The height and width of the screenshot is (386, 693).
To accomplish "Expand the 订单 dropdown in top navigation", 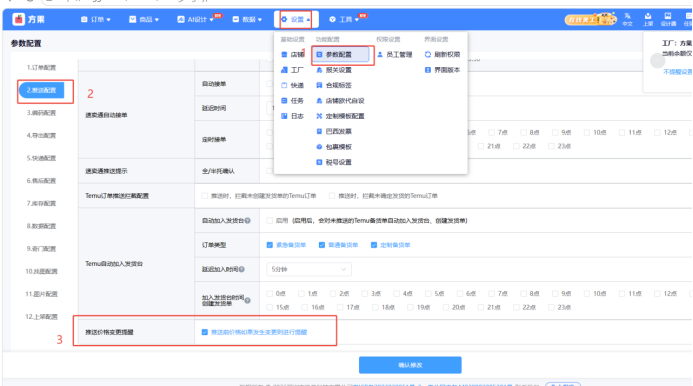I will (x=95, y=19).
